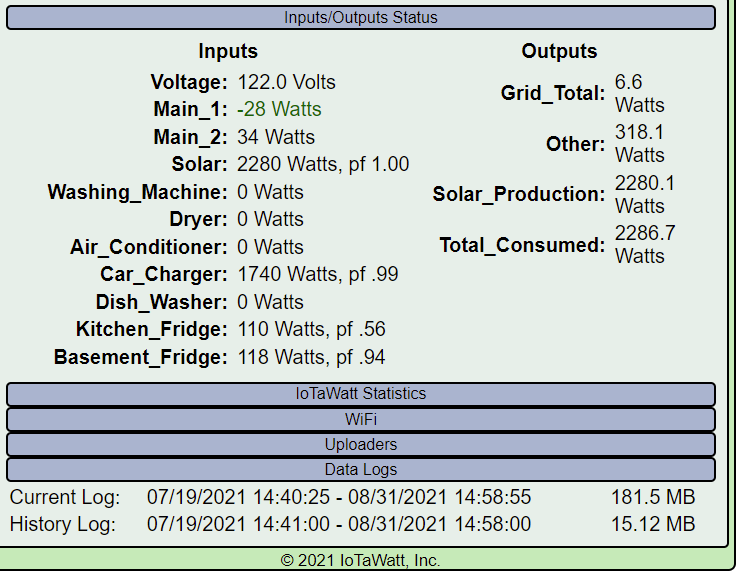
Task: Collapse the Data Logs section
Action: point(361,470)
